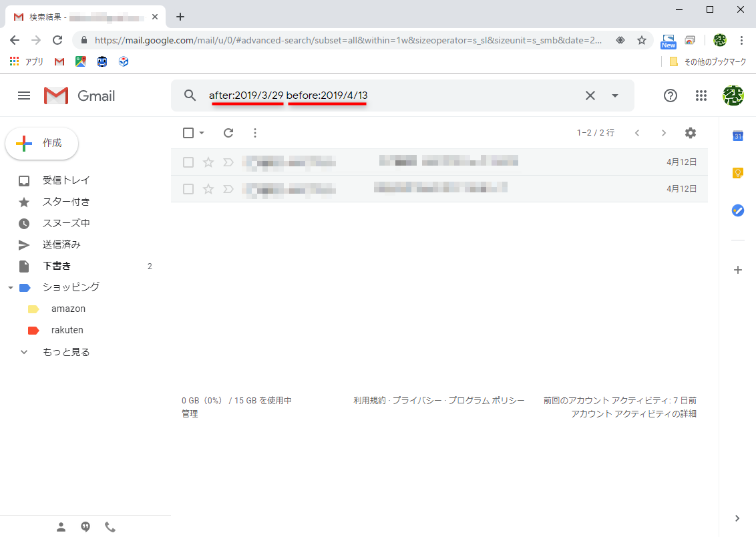Compose a new email with 作成

coord(41,143)
